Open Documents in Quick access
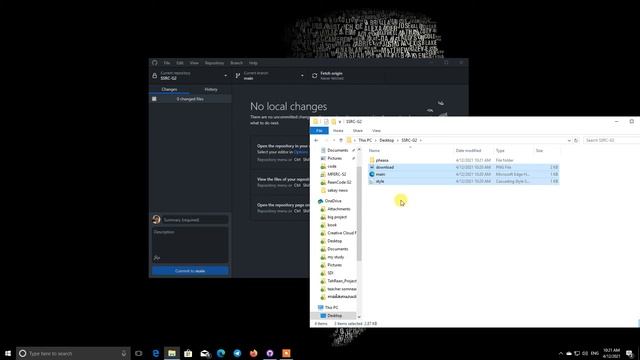The width and height of the screenshot is (640, 360). (x=337, y=150)
